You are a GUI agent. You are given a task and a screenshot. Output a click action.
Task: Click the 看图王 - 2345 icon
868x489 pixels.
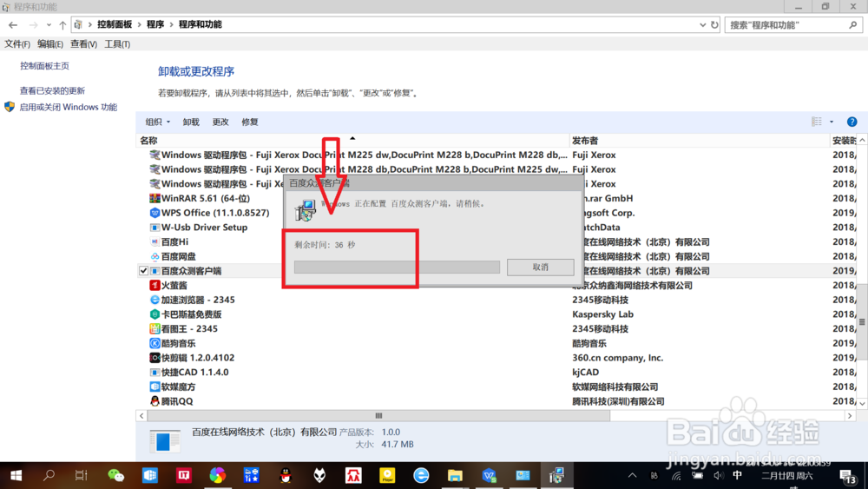(x=155, y=328)
